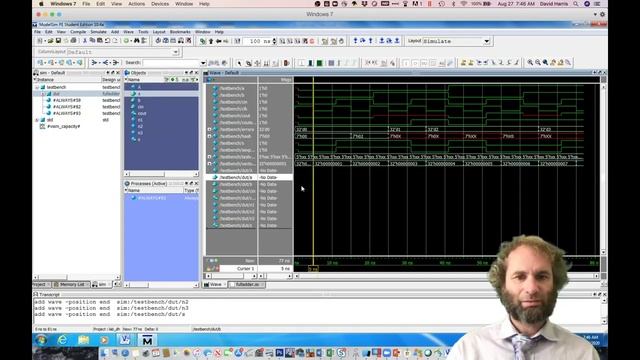Click the ModelSim M icon on taskbar
The height and width of the screenshot is (360, 640).
pos(147,340)
